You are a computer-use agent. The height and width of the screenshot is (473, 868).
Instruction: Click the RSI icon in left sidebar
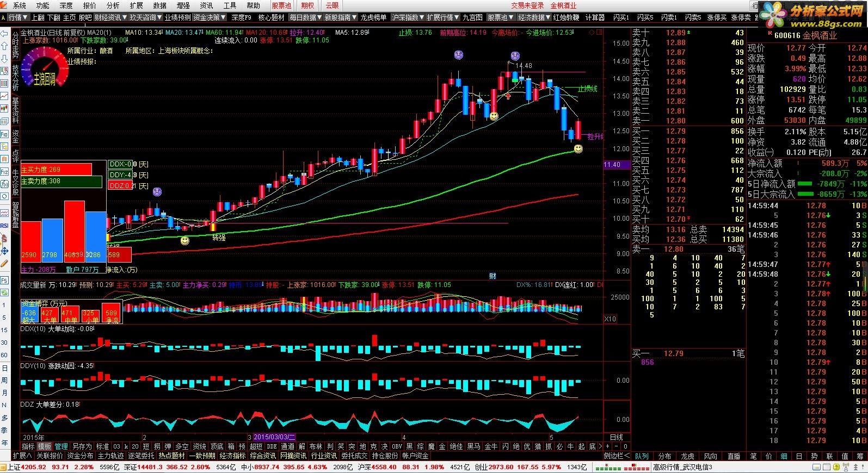coord(4,226)
